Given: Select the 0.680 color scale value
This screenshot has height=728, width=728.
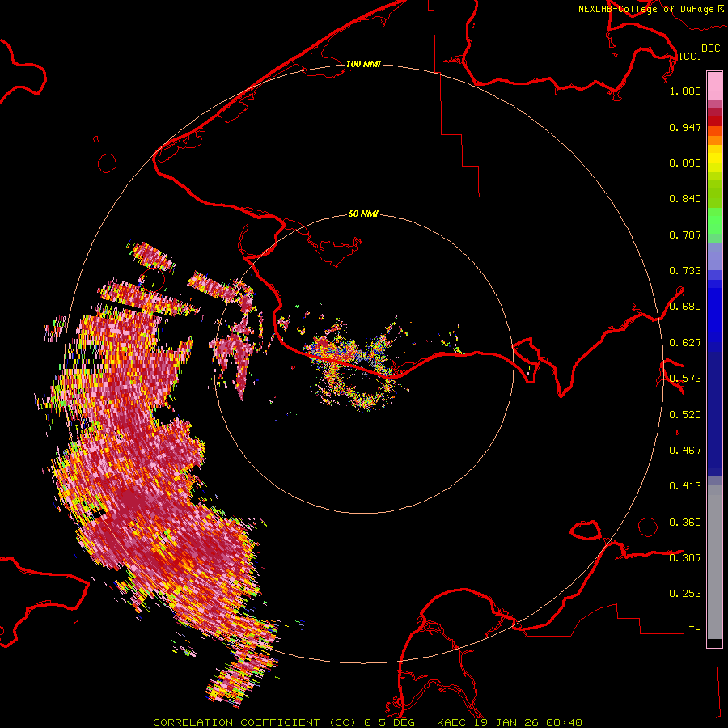Looking at the screenshot, I should (685, 307).
